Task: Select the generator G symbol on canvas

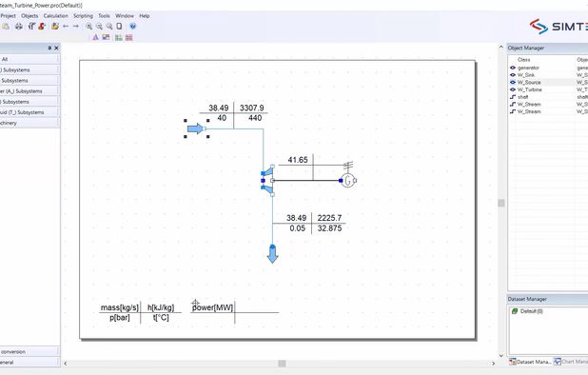Action: 348,181
